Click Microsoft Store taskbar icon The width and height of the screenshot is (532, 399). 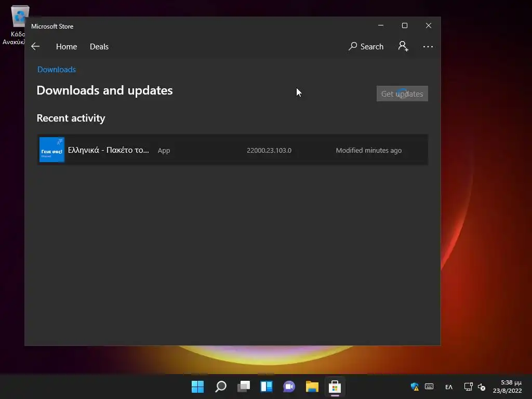click(x=335, y=387)
